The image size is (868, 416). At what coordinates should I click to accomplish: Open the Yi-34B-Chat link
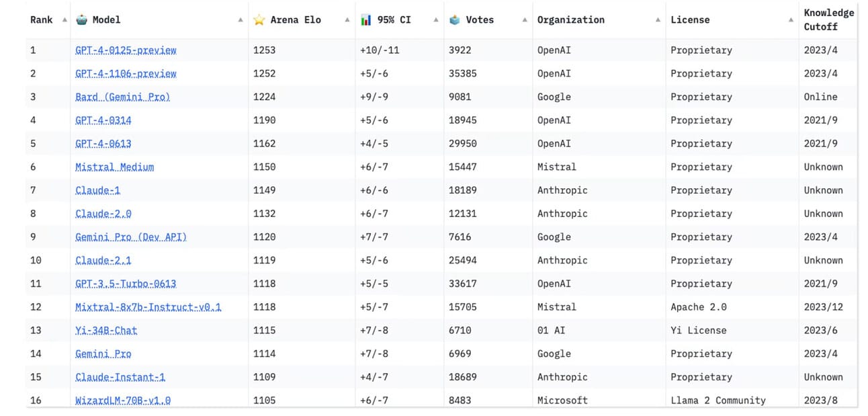(106, 331)
